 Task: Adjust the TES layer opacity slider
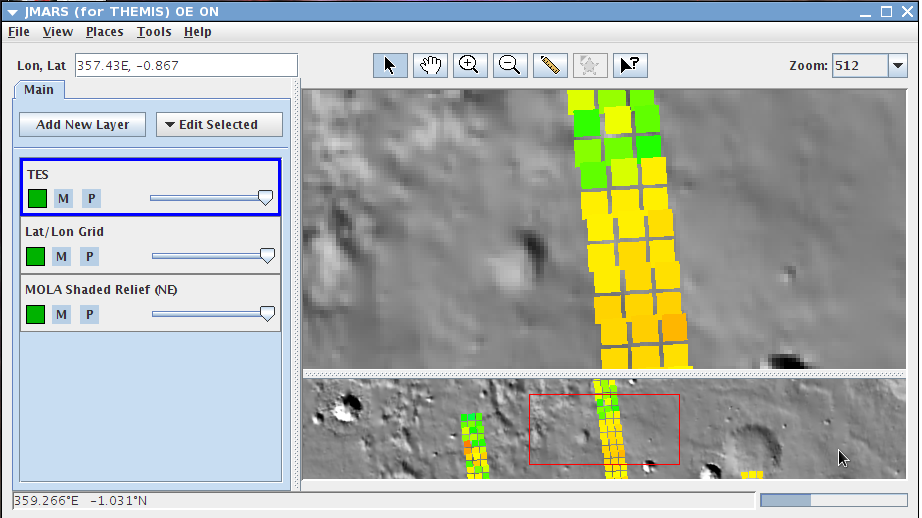(x=265, y=198)
